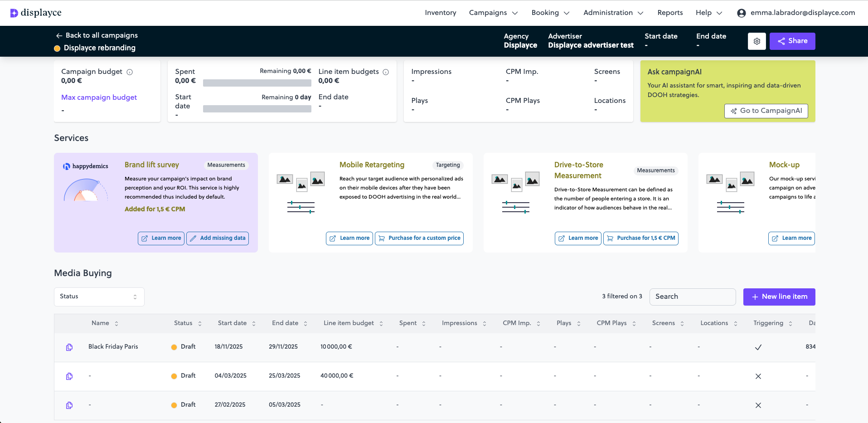Click the copy icon on the 04/03/2025 line item
The width and height of the screenshot is (868, 423).
tap(69, 376)
